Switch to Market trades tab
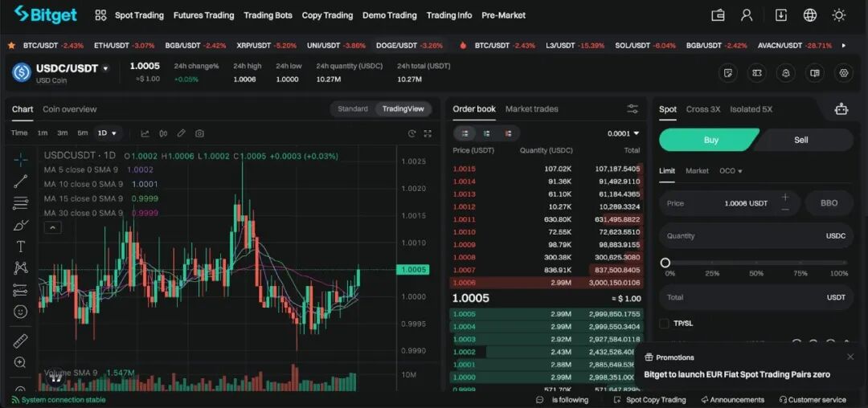 pyautogui.click(x=531, y=109)
